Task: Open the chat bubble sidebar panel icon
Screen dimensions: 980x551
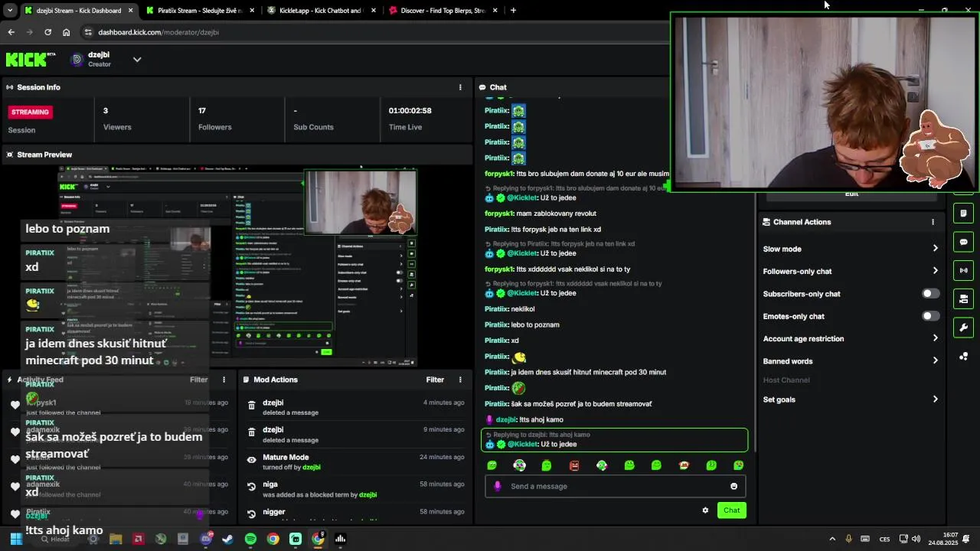Action: click(963, 242)
